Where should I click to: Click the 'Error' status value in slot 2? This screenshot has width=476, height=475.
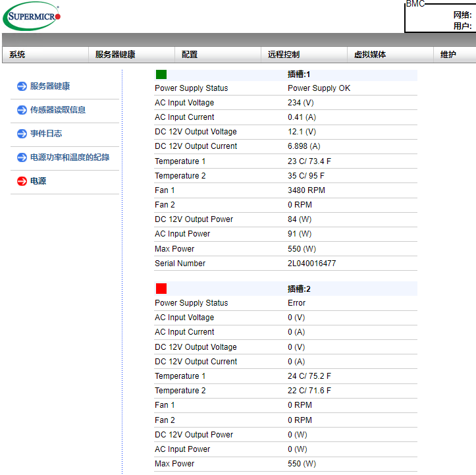click(x=296, y=303)
